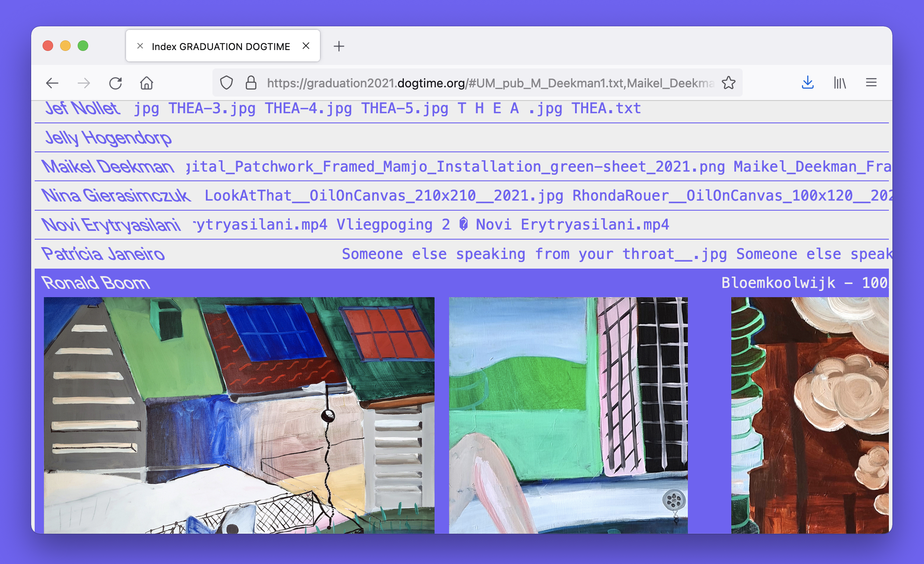924x564 pixels.
Task: Bookmark this page with the star icon
Action: coord(729,83)
